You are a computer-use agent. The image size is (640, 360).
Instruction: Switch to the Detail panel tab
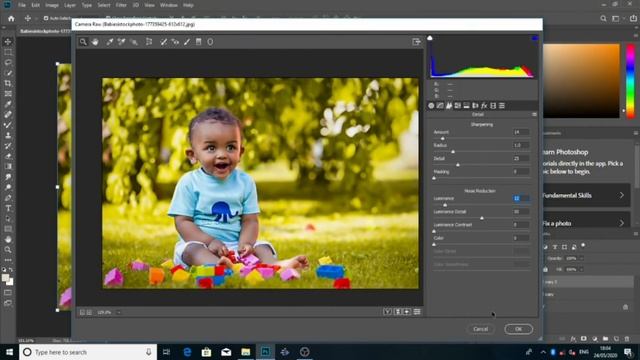pos(449,106)
